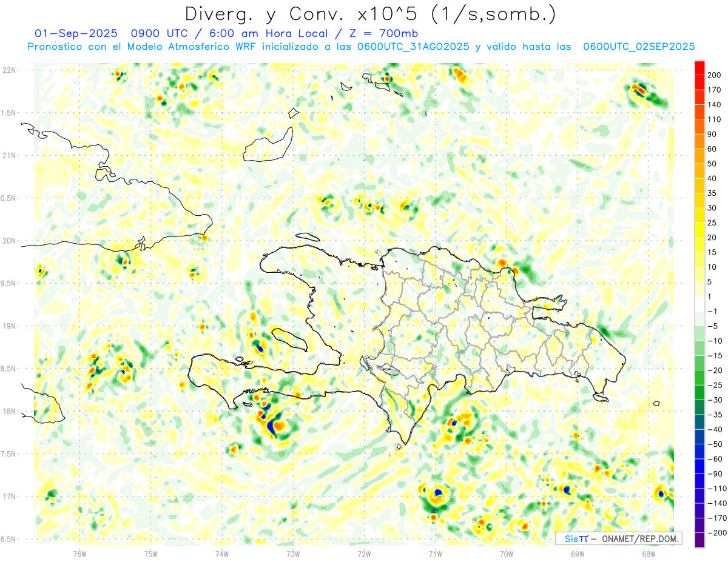Click the '17N' latitude label
Viewport: 728px width, 562px height.
tap(8, 497)
